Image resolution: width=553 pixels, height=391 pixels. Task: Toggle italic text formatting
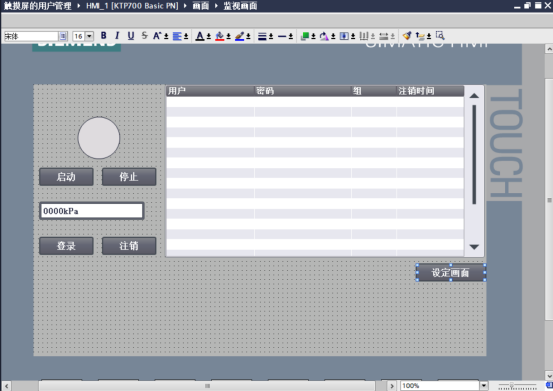117,36
